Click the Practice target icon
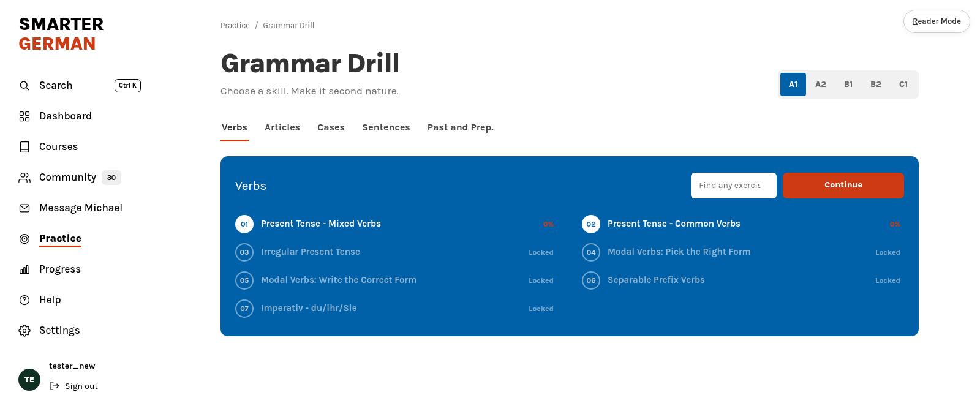This screenshot has width=980, height=414. 24,239
